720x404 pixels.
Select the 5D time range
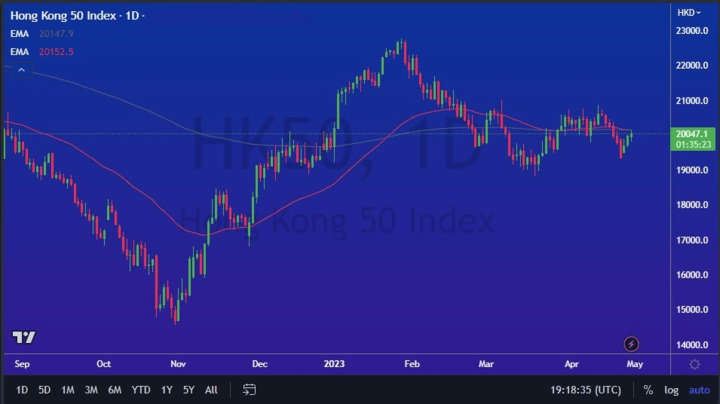click(x=44, y=390)
